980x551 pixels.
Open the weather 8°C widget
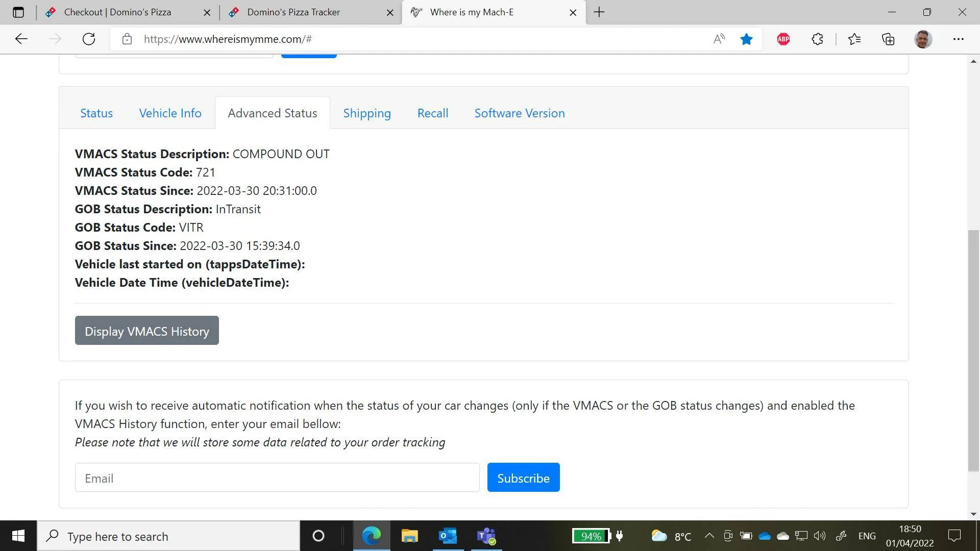671,536
